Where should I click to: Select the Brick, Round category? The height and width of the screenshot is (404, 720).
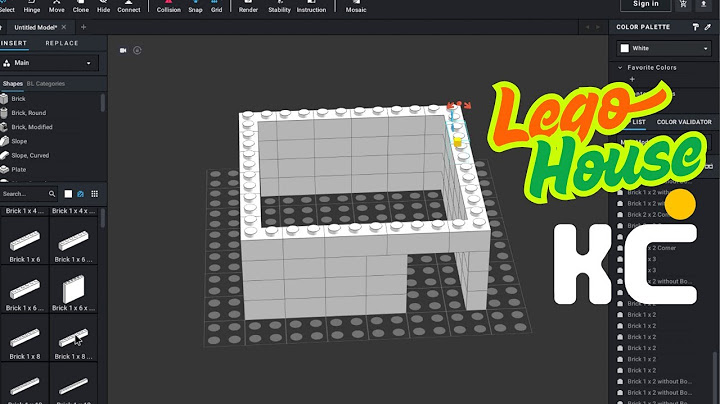(28, 113)
